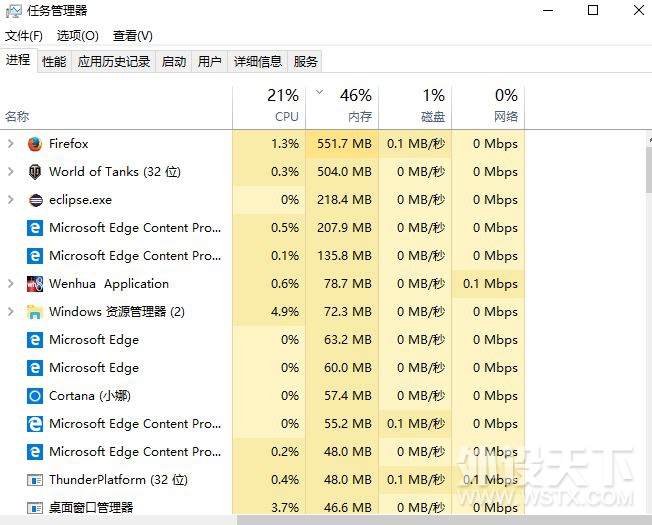Switch to the 启动 tab
The width and height of the screenshot is (652, 525).
174,62
